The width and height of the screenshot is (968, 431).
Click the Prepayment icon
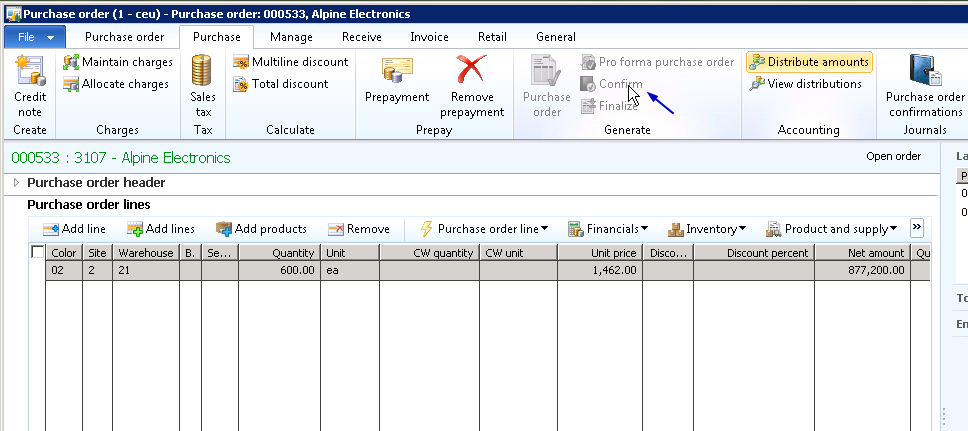[396, 74]
